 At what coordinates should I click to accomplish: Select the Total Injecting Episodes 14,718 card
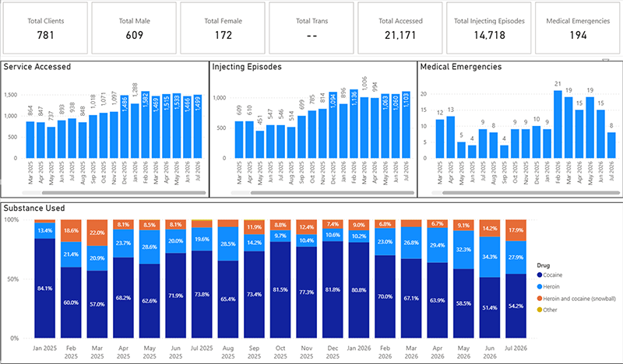coord(489,28)
